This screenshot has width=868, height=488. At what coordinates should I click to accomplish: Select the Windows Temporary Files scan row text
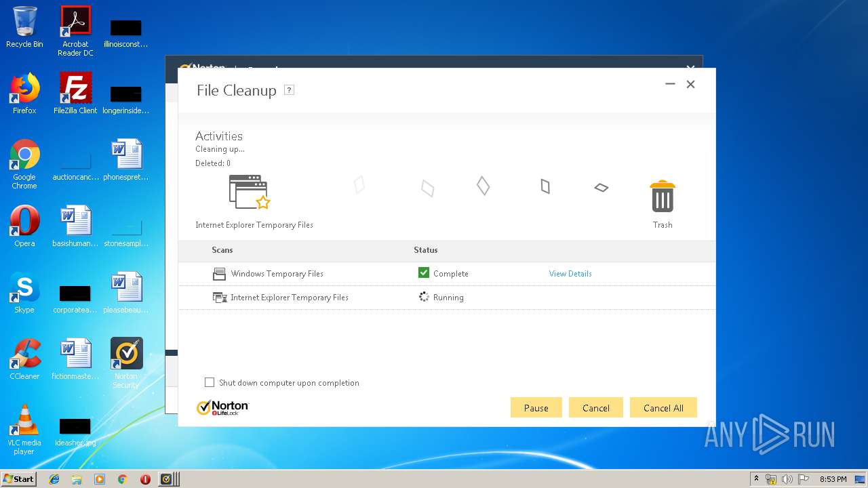coord(277,274)
